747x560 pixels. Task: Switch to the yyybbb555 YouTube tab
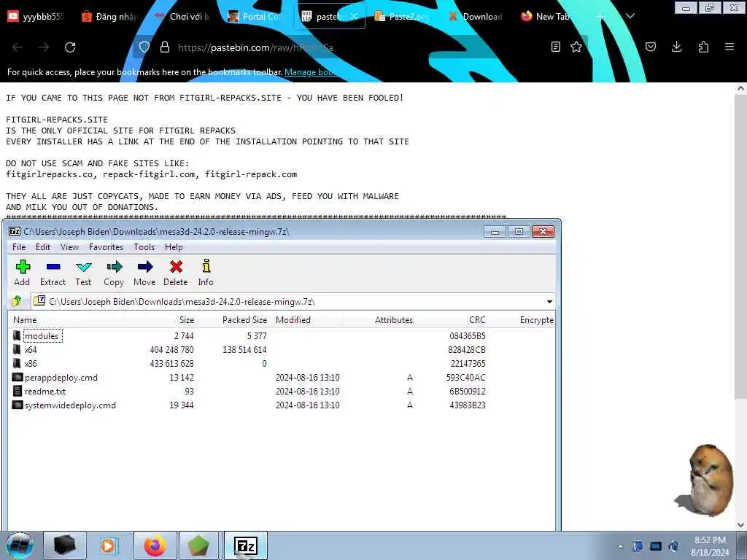tap(36, 17)
